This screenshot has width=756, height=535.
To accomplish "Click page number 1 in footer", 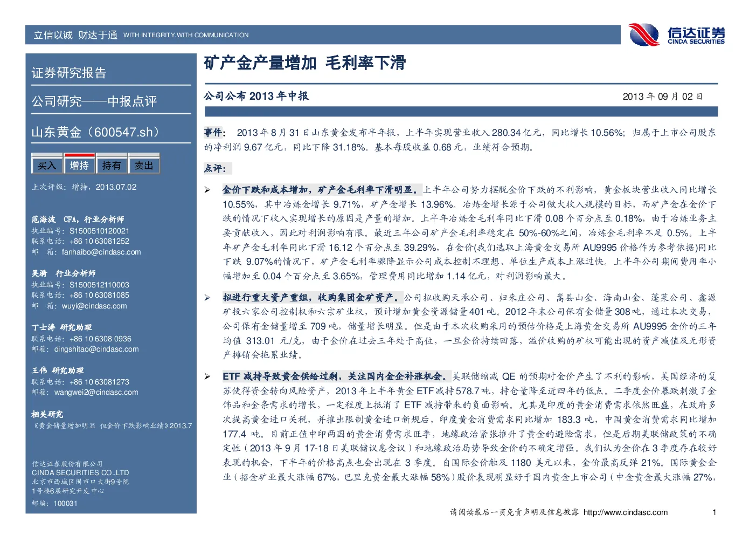I will pos(715,512).
